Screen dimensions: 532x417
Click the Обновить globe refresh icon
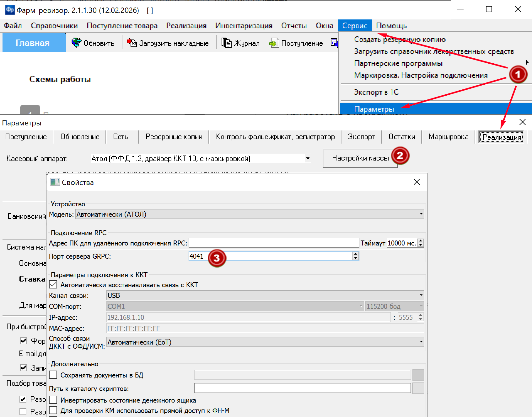pos(76,43)
